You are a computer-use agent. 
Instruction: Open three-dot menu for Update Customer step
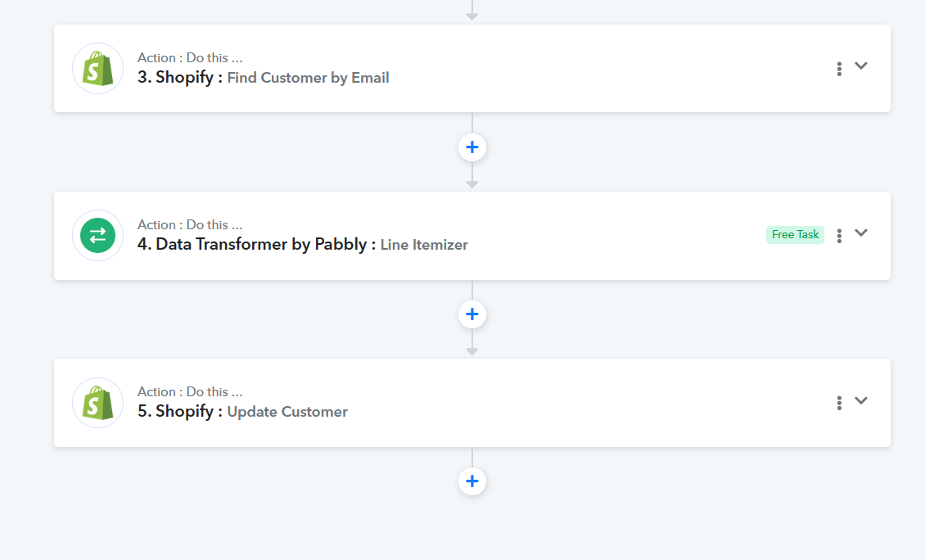click(839, 403)
